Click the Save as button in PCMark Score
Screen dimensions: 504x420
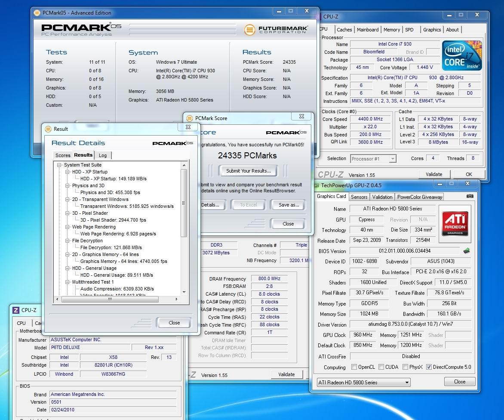click(x=288, y=205)
